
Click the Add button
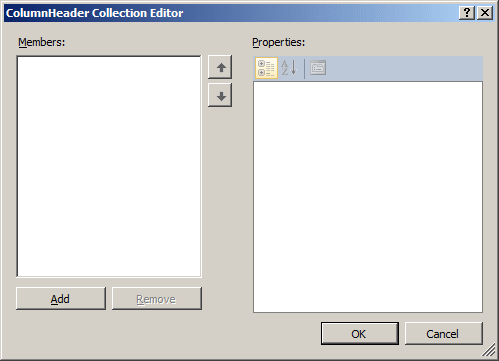[61, 299]
